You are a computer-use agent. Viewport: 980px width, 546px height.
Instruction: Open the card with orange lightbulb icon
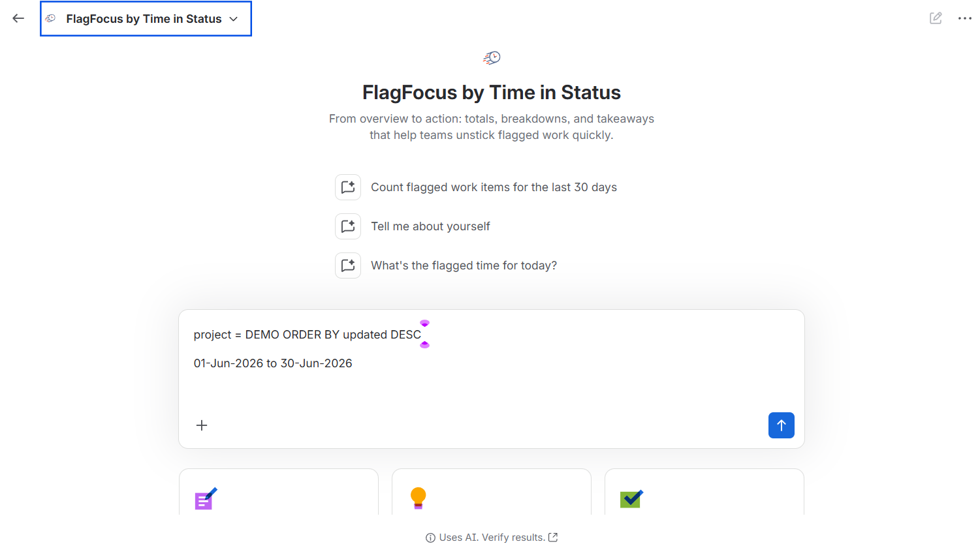[492, 492]
